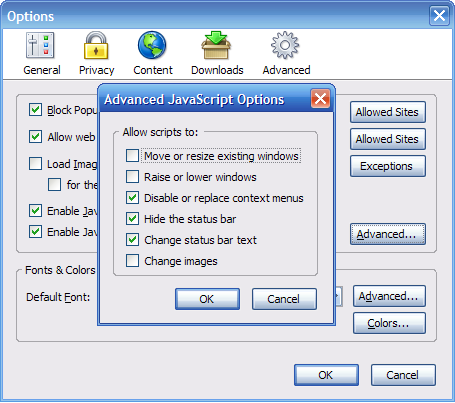Enable Change images option
Image resolution: width=455 pixels, height=403 pixels.
pos(132,261)
